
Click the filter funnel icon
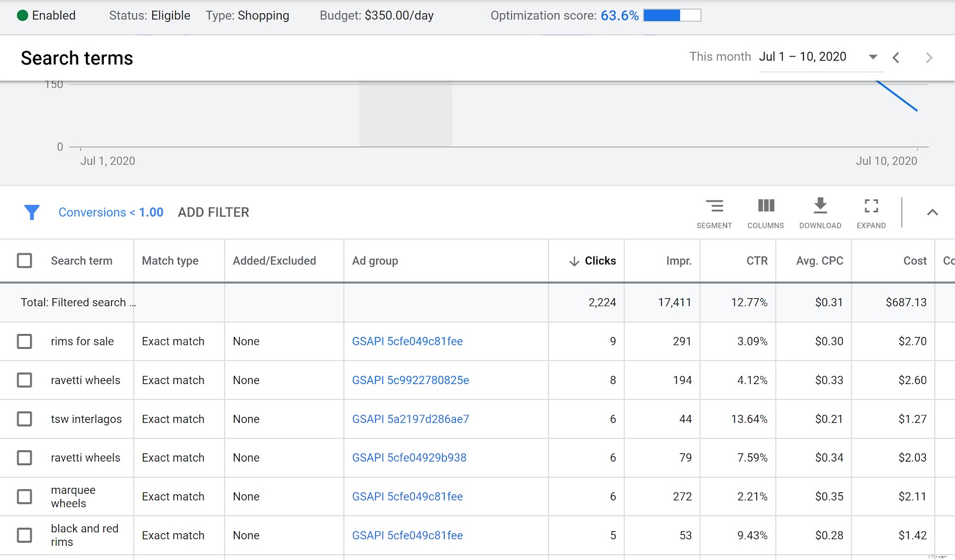(x=32, y=212)
